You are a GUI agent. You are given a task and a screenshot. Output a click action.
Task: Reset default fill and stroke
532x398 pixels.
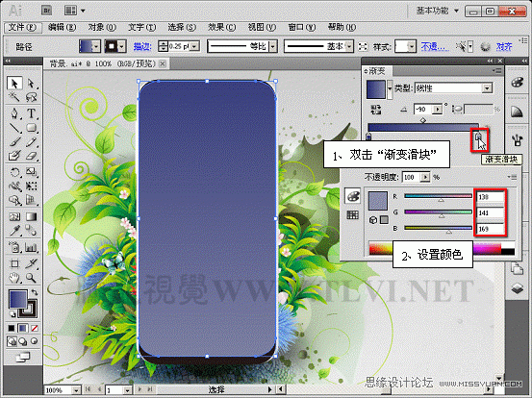tap(13, 313)
